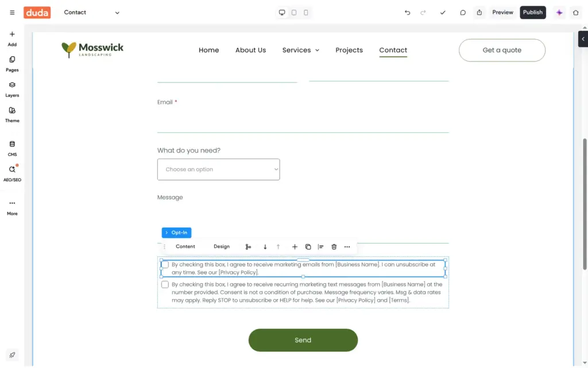Click the Duda logo
Image resolution: width=588 pixels, height=368 pixels.
37,13
